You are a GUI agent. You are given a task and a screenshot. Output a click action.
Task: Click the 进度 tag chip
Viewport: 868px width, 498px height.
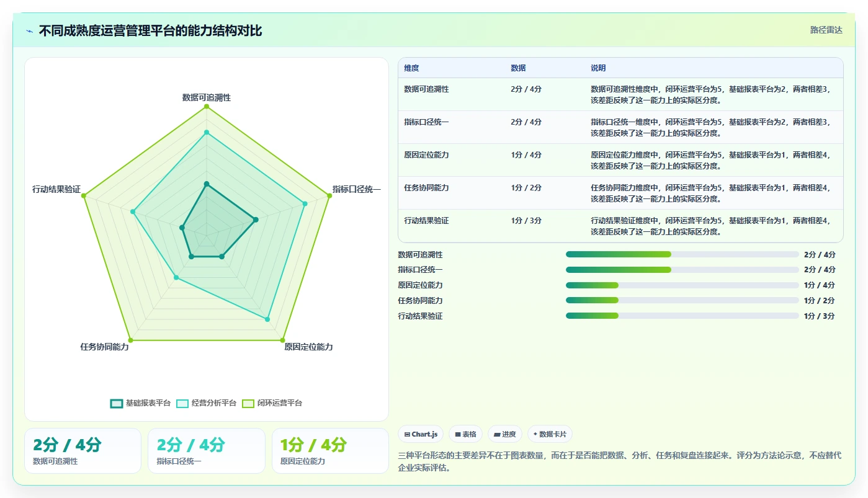click(505, 434)
